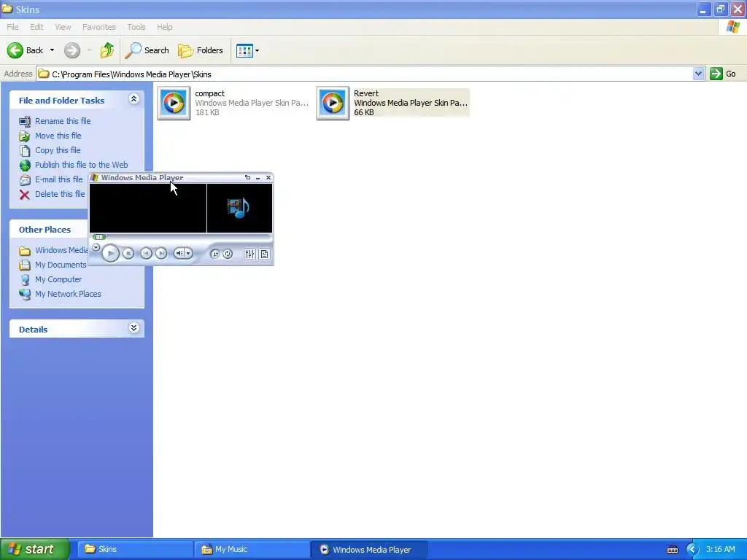Click Copy this file link
This screenshot has width=747, height=560.
coord(58,150)
